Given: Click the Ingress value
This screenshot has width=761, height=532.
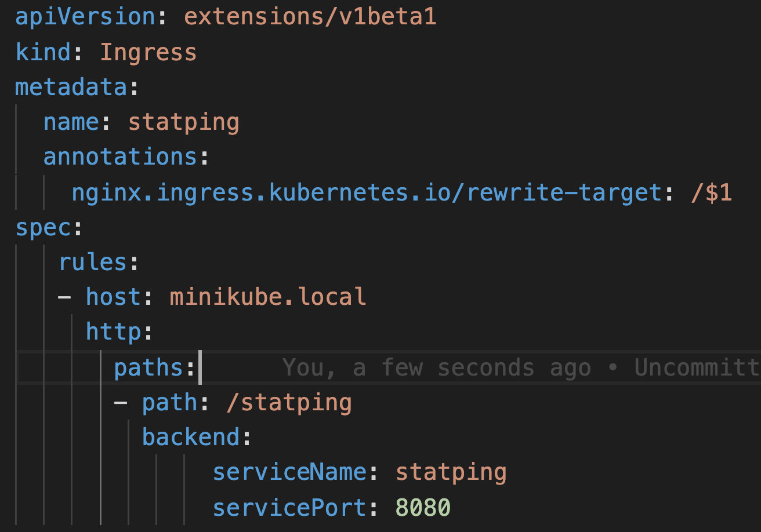Looking at the screenshot, I should pos(148,52).
